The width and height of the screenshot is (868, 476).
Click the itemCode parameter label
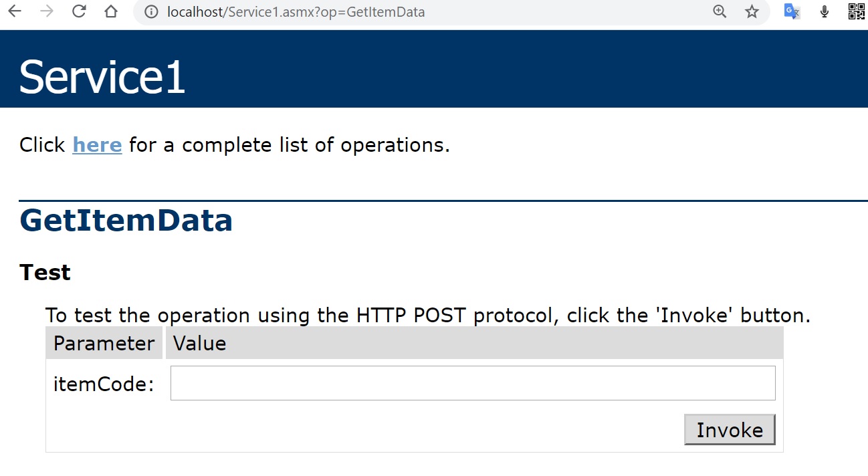click(104, 384)
